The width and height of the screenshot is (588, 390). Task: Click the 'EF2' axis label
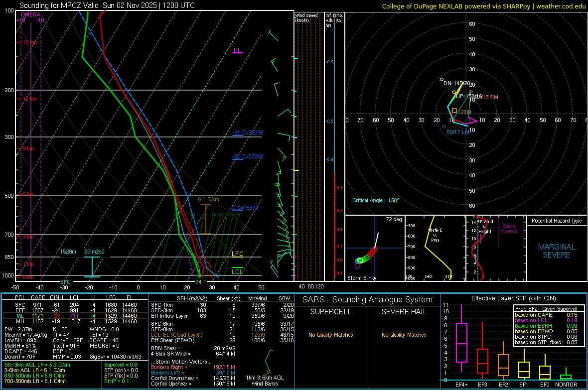tap(503, 385)
